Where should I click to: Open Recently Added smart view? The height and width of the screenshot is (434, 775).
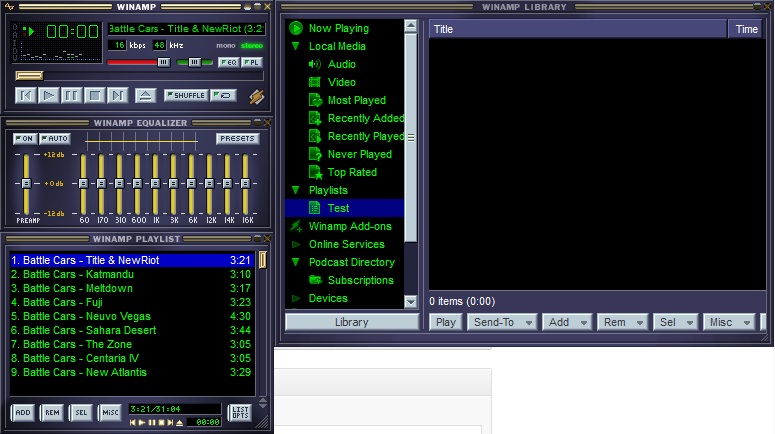(x=365, y=118)
